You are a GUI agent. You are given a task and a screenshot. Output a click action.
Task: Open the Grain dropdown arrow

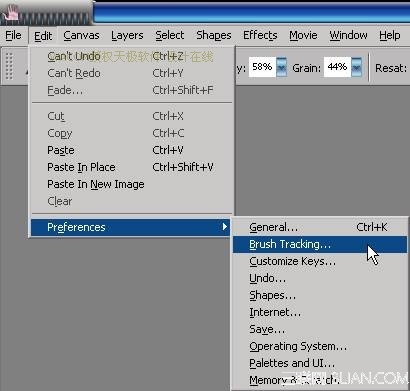357,67
